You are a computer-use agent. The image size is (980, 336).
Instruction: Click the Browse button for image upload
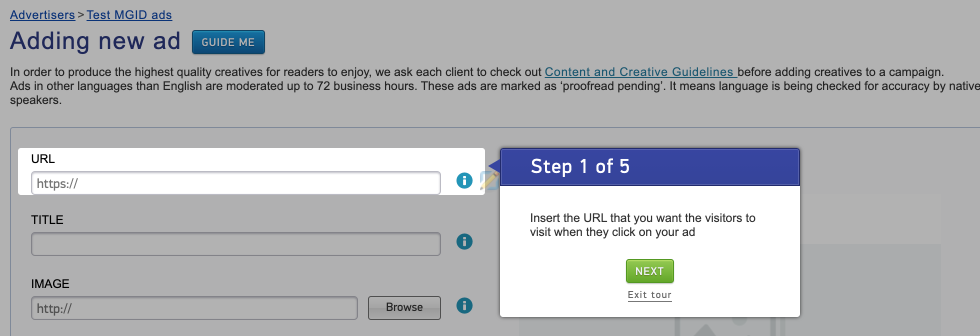click(404, 307)
